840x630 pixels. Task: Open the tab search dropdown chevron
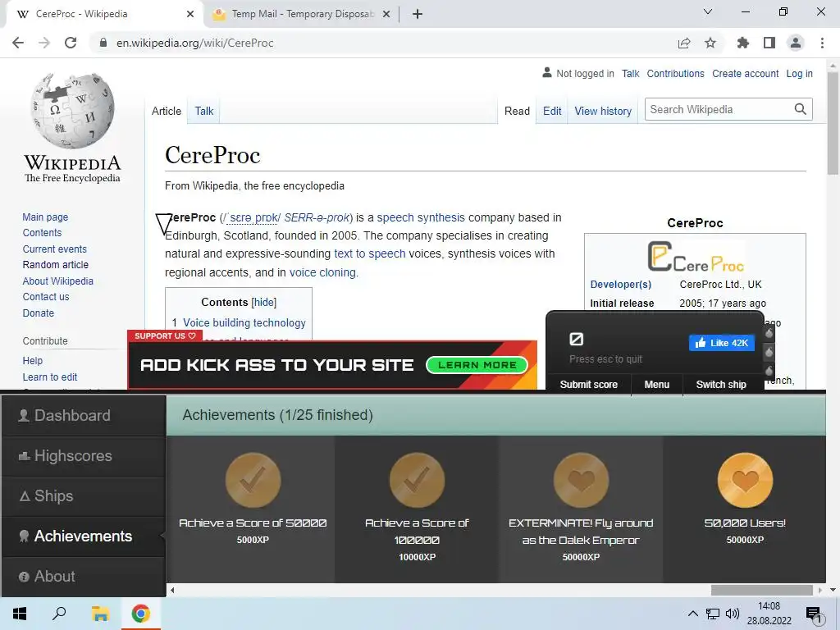tap(708, 11)
